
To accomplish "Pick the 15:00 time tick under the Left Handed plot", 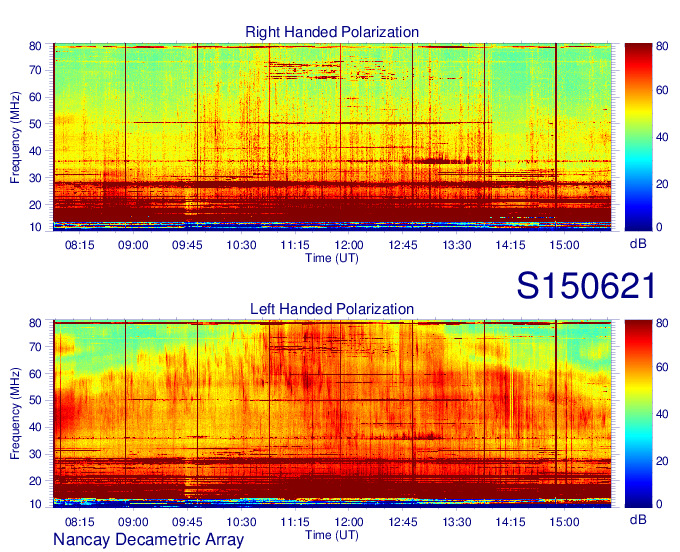I will (x=565, y=522).
